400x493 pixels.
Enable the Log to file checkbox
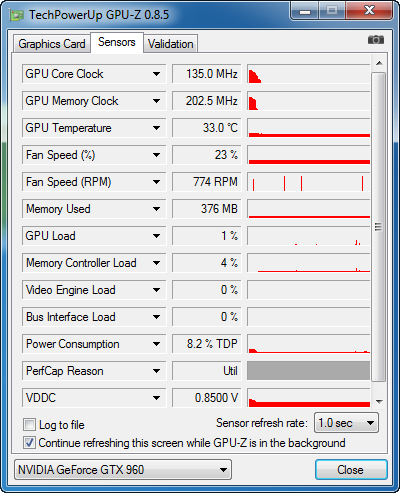[x=29, y=425]
